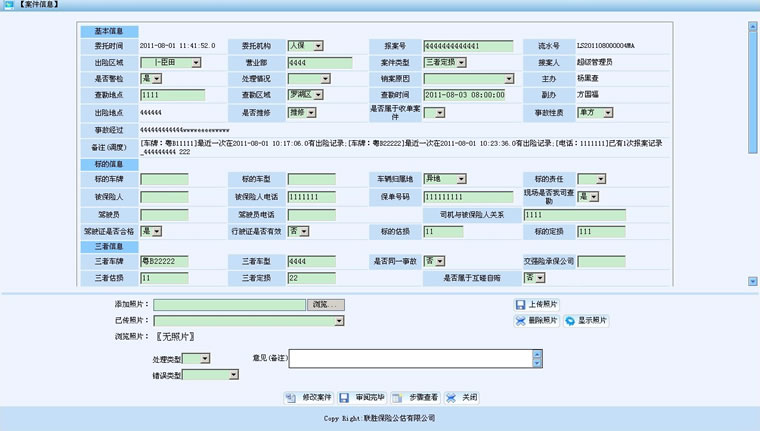The width and height of the screenshot is (760, 431).
Task: Click the 驾驶员电话 input field
Action: tap(312, 215)
